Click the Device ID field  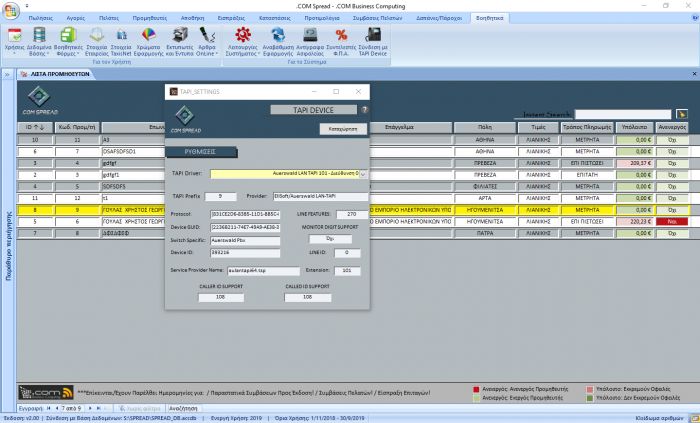[245, 253]
